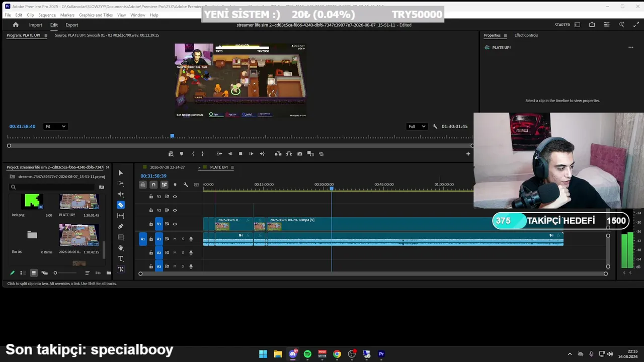Add a marker in the timeline header
The width and height of the screenshot is (644, 362).
coord(175,185)
